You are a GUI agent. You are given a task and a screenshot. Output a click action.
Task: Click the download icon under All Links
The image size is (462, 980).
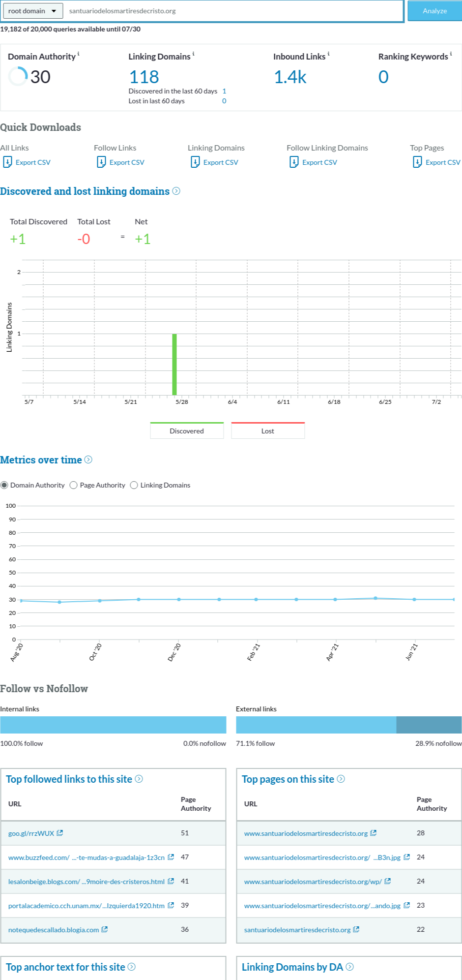(x=7, y=162)
